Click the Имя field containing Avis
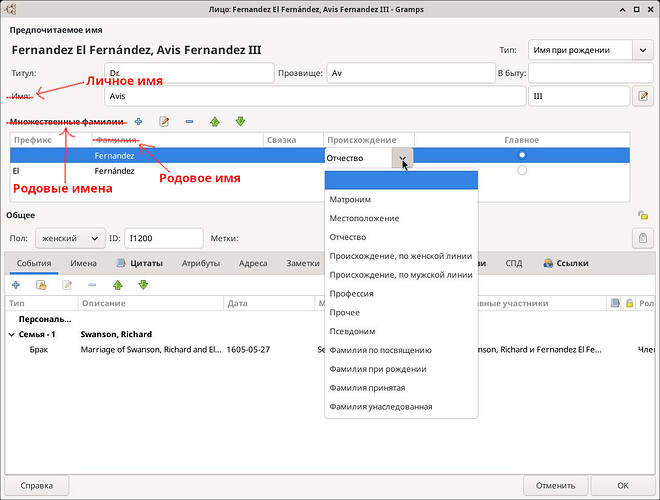This screenshot has width=660, height=500. (x=315, y=96)
